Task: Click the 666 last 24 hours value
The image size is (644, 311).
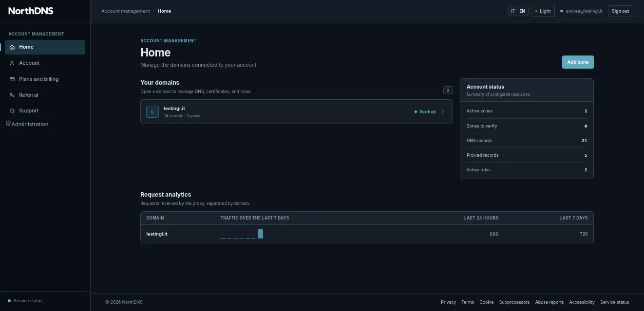Action: (x=494, y=234)
